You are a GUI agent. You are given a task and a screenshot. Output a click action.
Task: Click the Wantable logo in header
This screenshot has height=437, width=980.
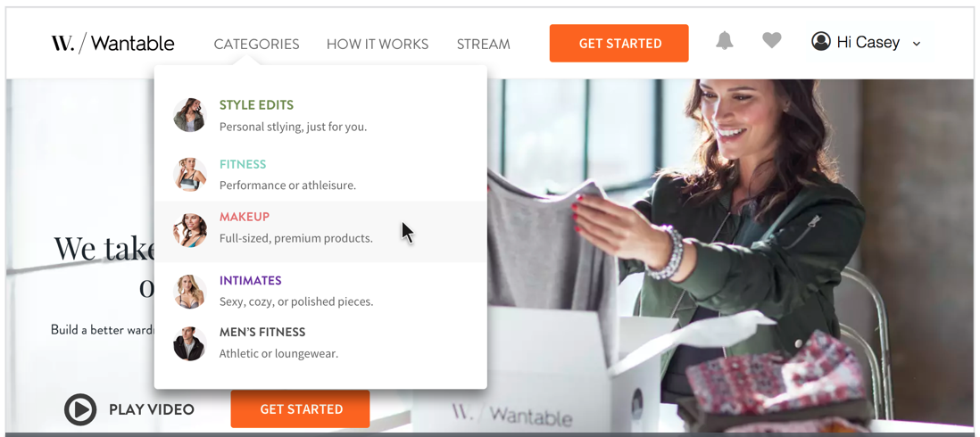(113, 43)
